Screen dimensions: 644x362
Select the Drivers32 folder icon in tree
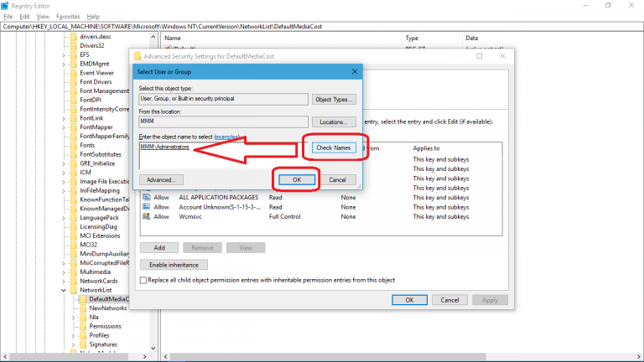click(74, 45)
